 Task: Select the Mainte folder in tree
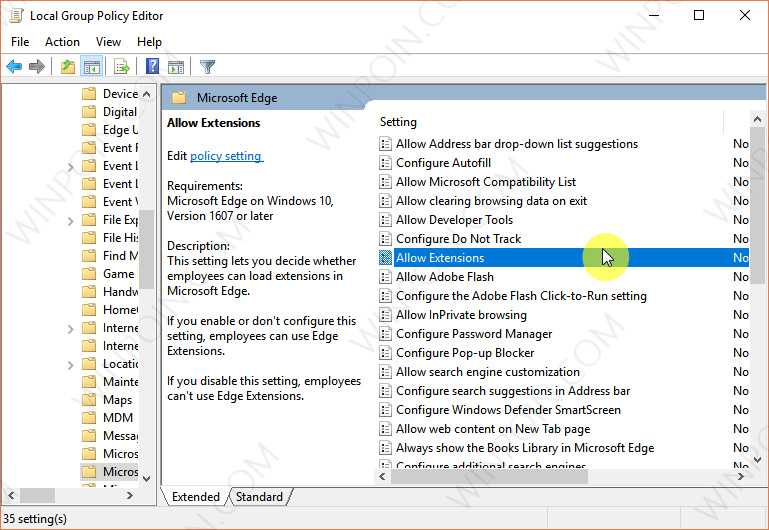(x=110, y=381)
